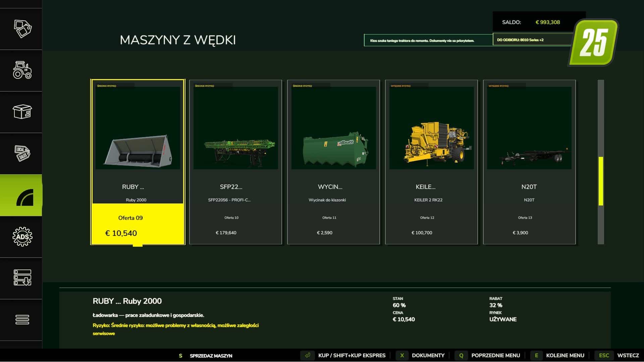Select the N20T trailer offer card
The height and width of the screenshot is (362, 644).
tap(529, 162)
